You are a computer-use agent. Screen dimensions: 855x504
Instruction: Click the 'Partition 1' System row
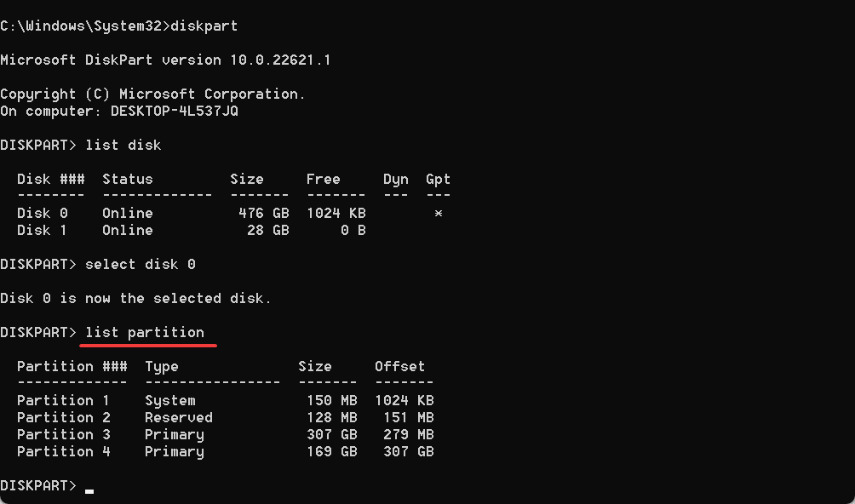pos(225,400)
